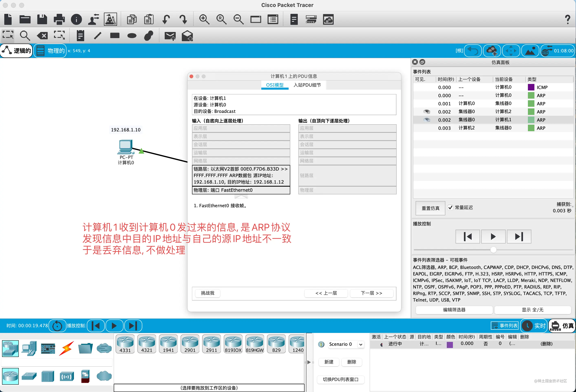Viewport: 576px width, 392px height.
Task: Select the Inspect magnifier tool
Action: point(25,36)
